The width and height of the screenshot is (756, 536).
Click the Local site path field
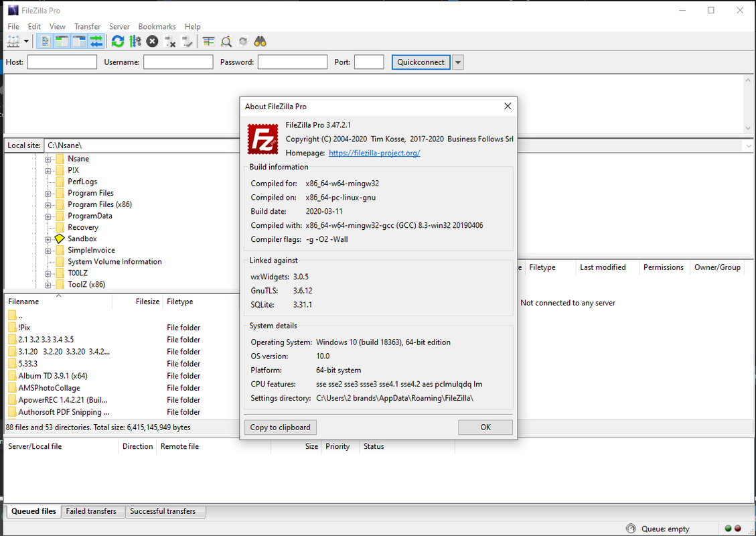[x=141, y=145]
